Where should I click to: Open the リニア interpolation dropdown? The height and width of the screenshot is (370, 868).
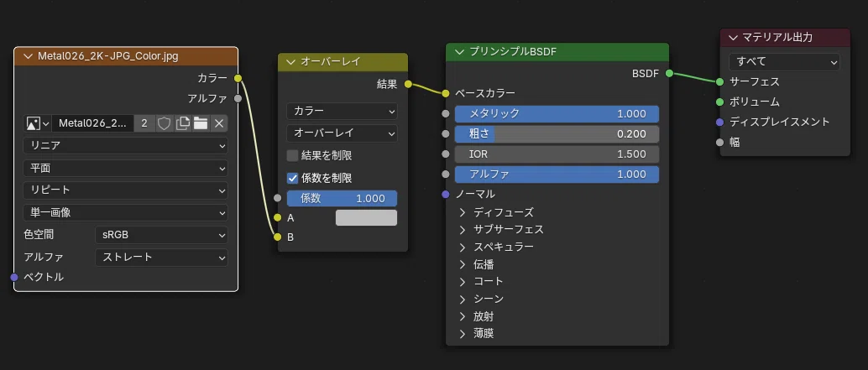click(x=126, y=146)
